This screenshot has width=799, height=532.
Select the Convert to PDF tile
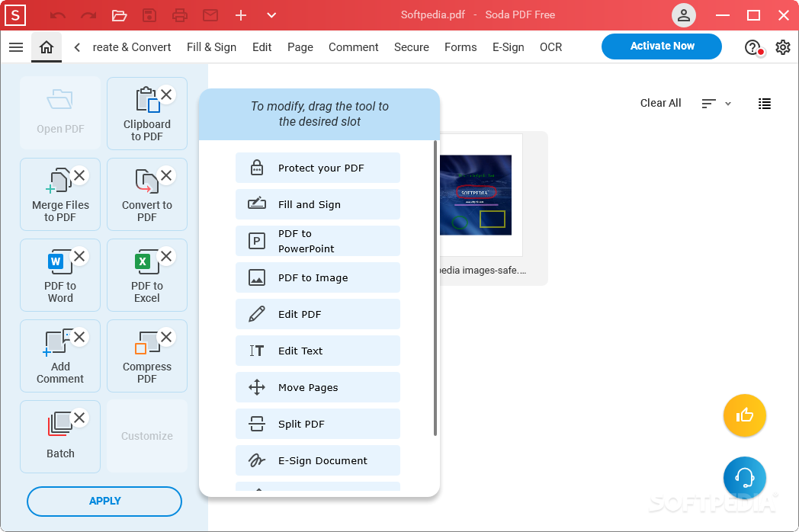(146, 194)
